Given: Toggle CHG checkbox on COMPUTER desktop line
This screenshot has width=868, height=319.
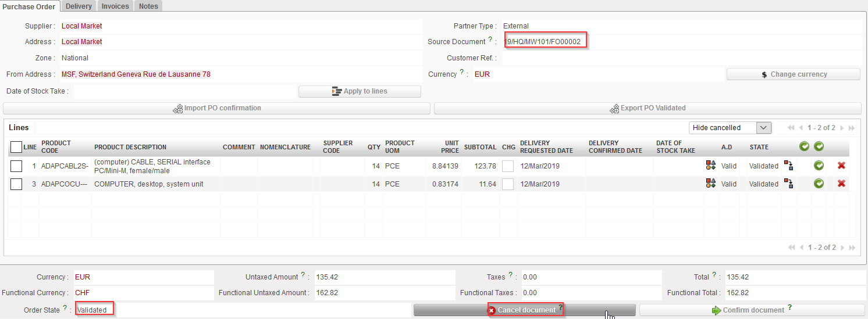Looking at the screenshot, I should click(x=508, y=184).
